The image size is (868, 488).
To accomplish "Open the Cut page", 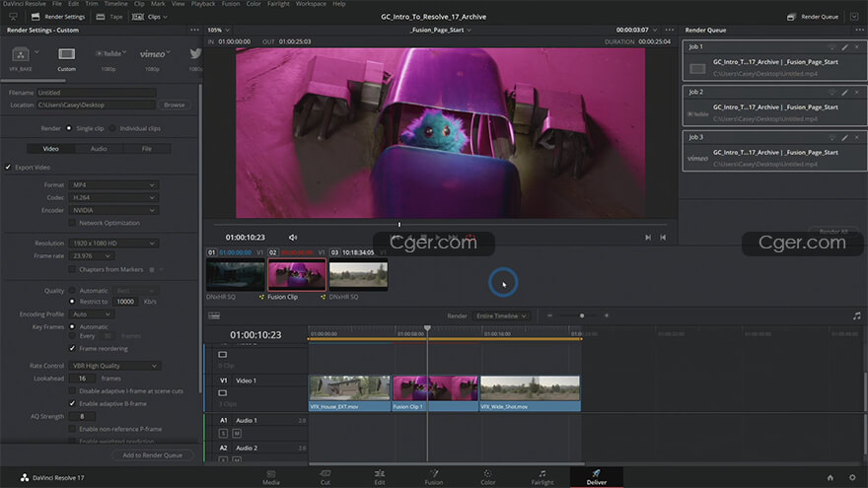I will pos(325,477).
